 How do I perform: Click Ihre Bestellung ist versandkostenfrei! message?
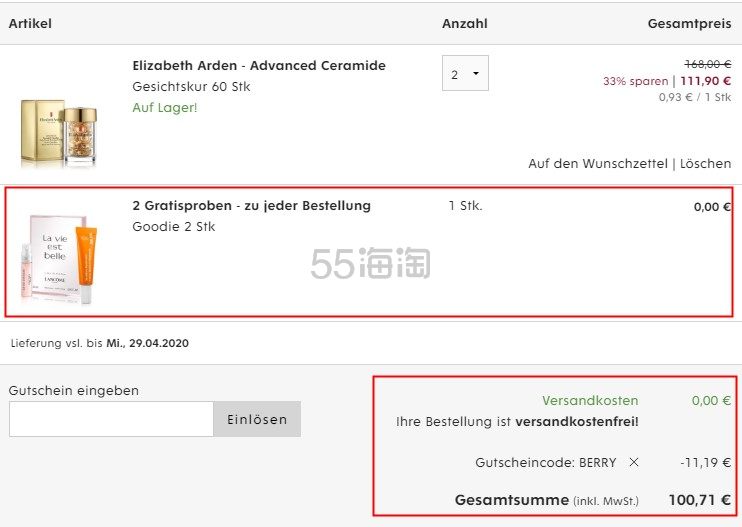pyautogui.click(x=517, y=422)
